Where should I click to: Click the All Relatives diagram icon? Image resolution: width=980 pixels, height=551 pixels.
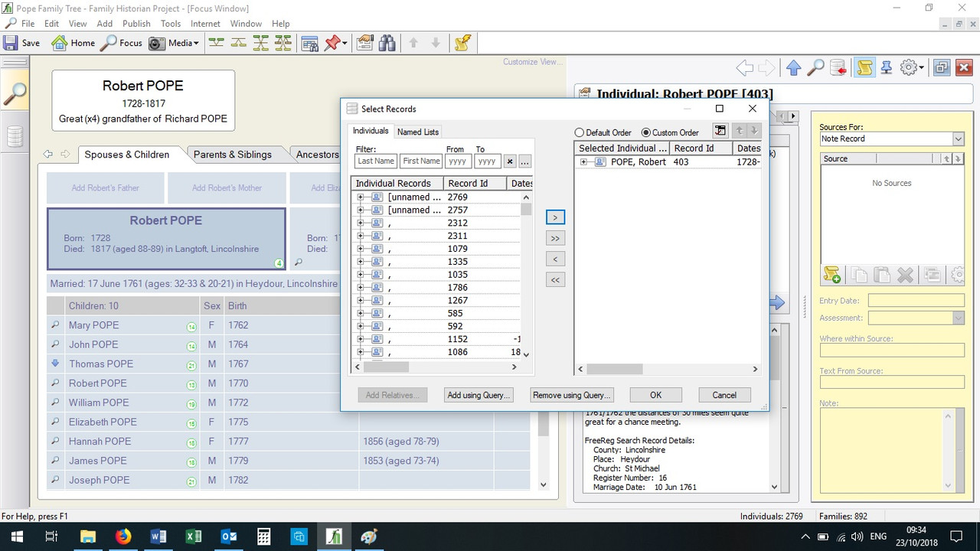pos(283,43)
